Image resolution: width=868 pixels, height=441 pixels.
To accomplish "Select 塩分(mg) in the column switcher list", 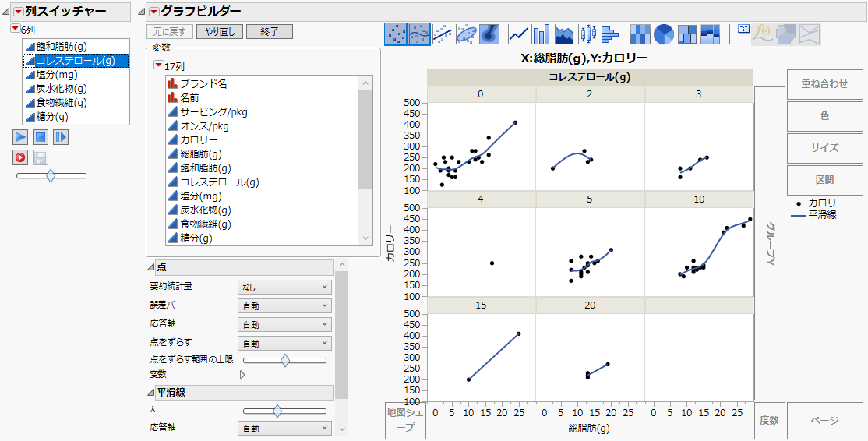I will point(76,75).
